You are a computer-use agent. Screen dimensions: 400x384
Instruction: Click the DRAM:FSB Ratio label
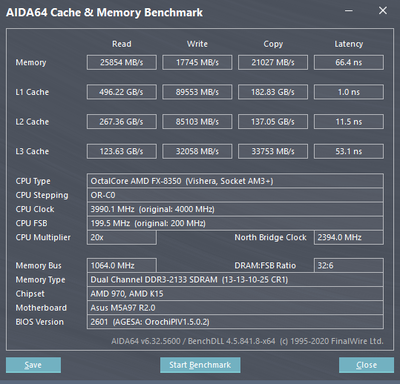[x=265, y=266]
